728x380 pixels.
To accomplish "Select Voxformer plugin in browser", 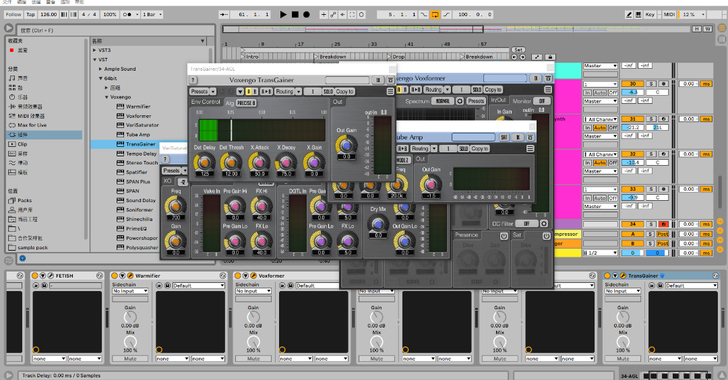I will pyautogui.click(x=138, y=116).
